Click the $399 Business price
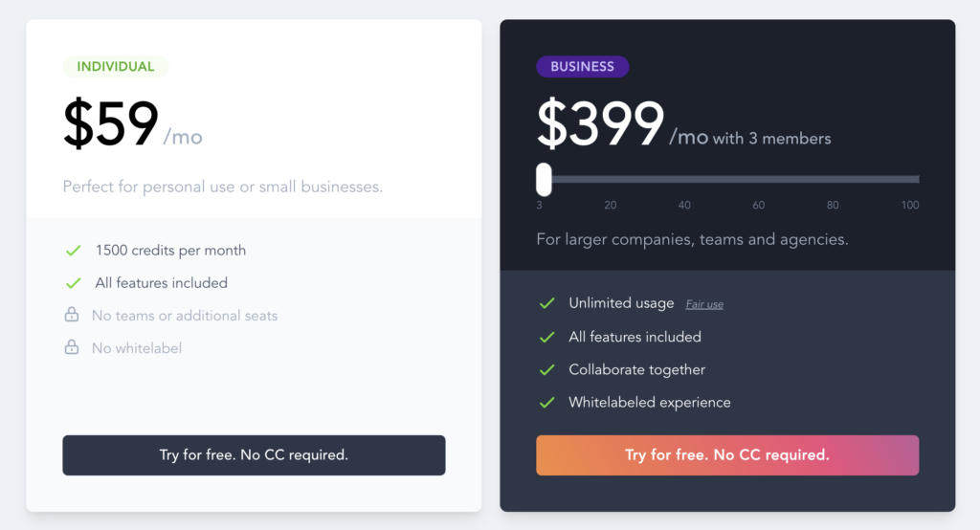The height and width of the screenshot is (530, 980). point(600,125)
